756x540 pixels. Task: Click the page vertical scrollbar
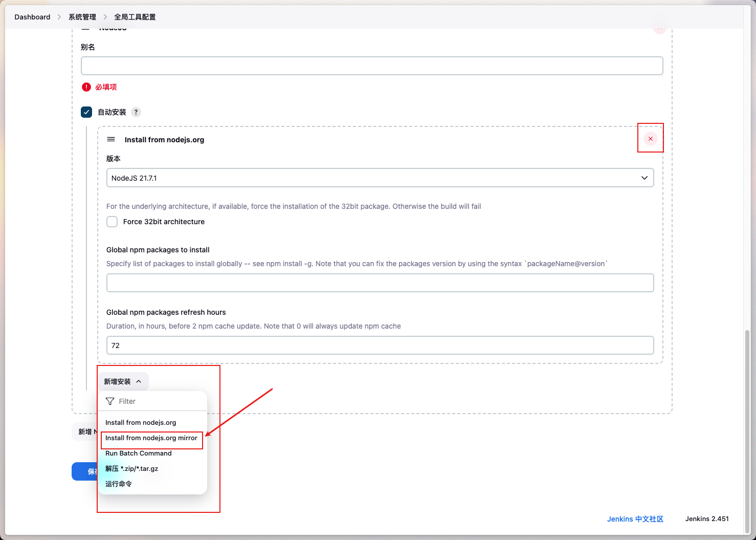[x=747, y=431]
